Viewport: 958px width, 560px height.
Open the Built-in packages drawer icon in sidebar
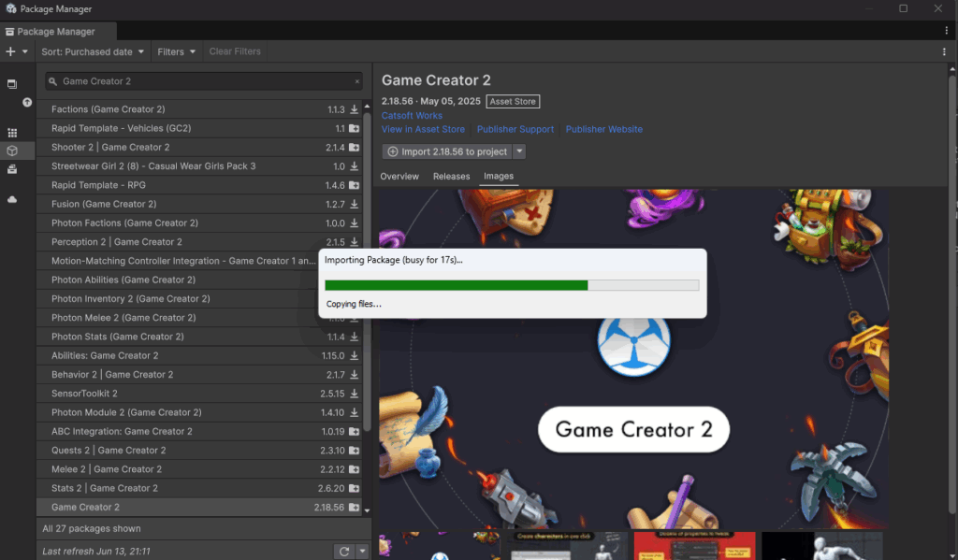click(x=11, y=169)
